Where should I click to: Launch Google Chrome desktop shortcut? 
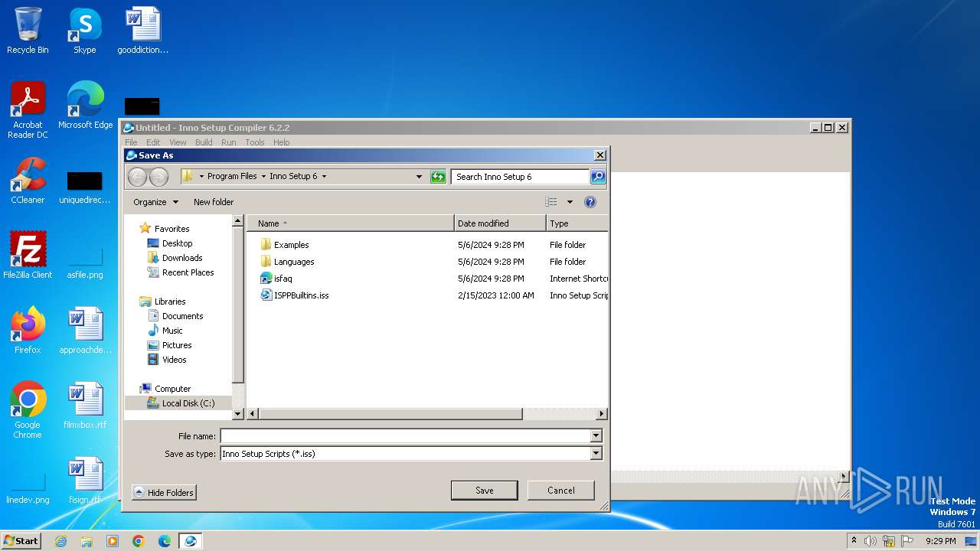pyautogui.click(x=28, y=410)
